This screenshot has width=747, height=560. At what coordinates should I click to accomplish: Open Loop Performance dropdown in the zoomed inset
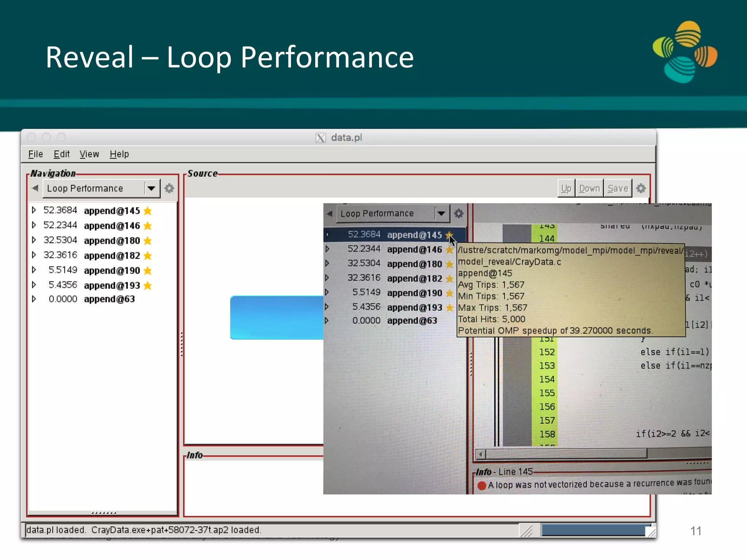pyautogui.click(x=393, y=214)
